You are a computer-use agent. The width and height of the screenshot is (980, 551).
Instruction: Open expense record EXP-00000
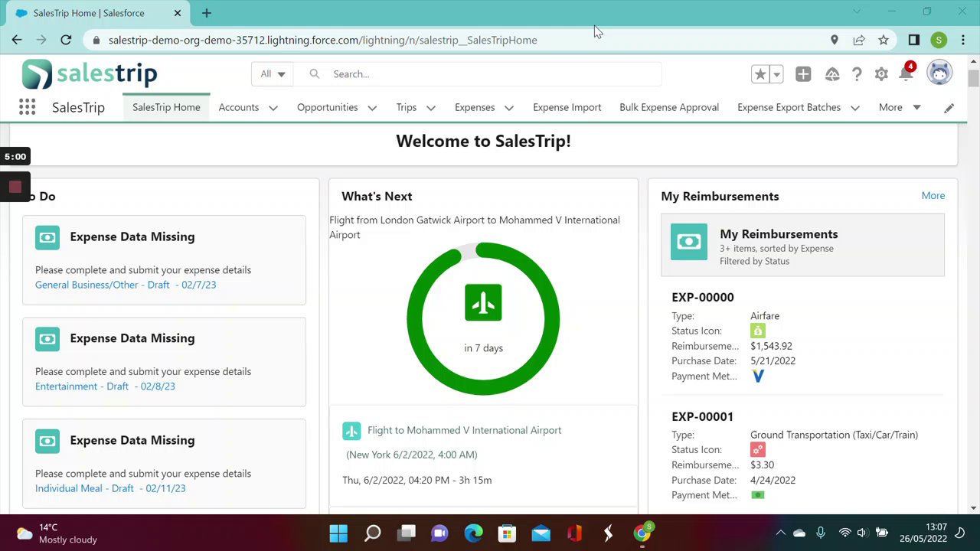pos(703,297)
